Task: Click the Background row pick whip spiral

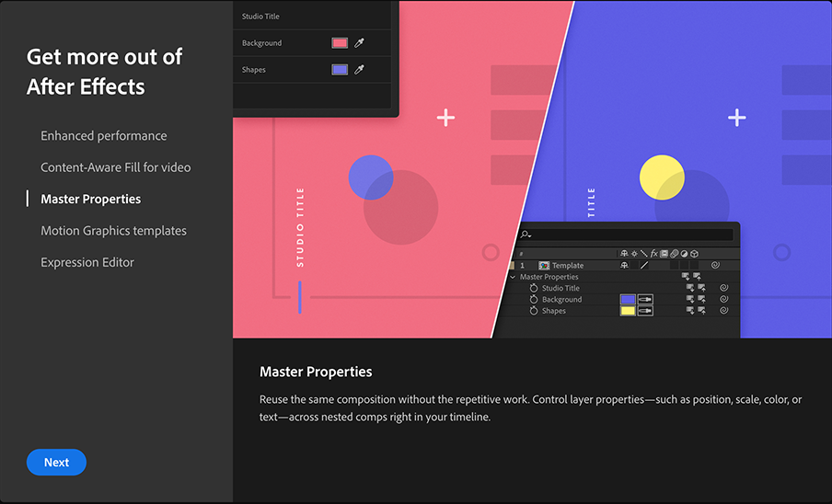Action: [724, 299]
